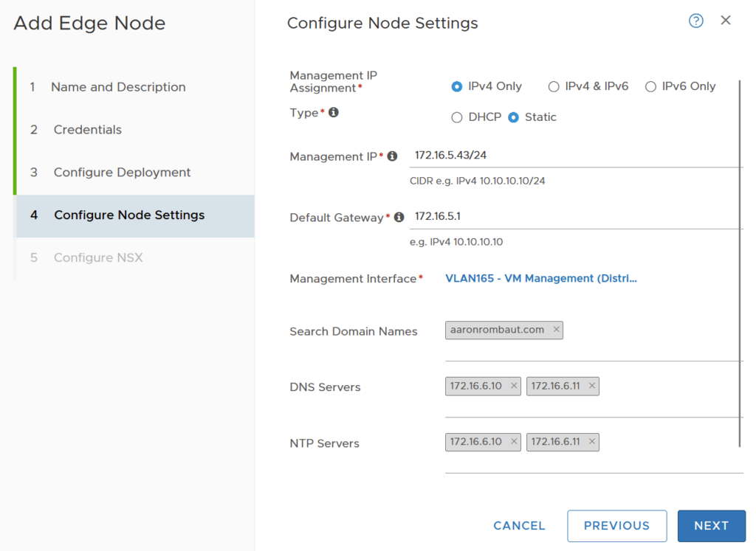Click the VLAN165 - VM Management interface link
This screenshot has width=756, height=551.
point(540,279)
